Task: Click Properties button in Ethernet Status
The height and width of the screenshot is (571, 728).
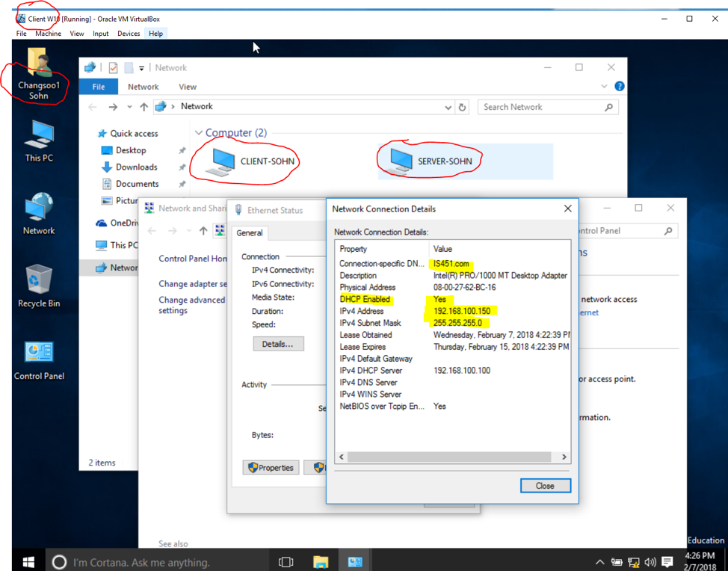Action: pyautogui.click(x=271, y=467)
